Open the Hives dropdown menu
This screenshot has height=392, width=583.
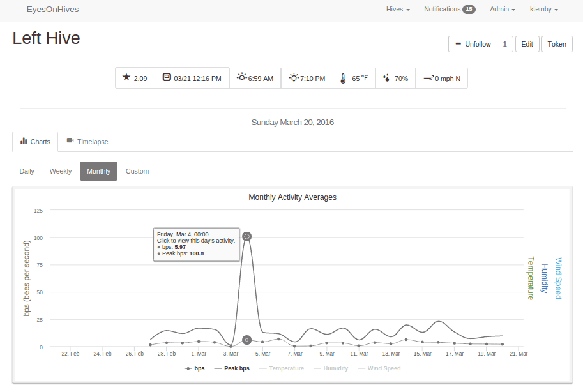point(398,10)
